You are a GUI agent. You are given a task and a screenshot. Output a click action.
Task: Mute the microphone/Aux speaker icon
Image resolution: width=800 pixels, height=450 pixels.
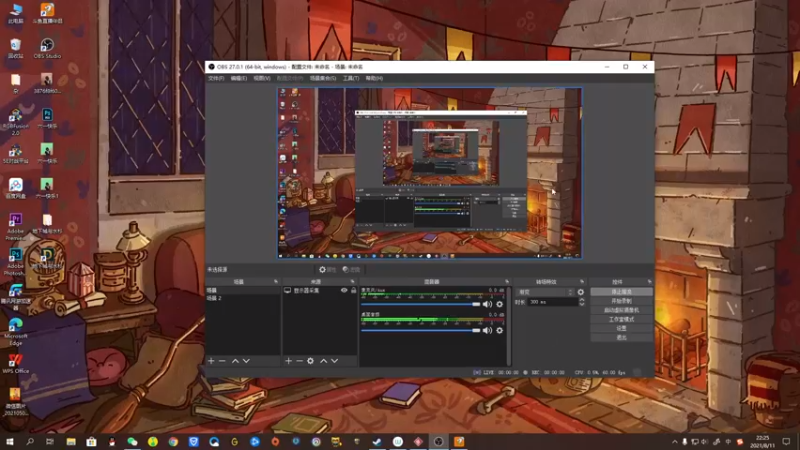click(x=487, y=304)
